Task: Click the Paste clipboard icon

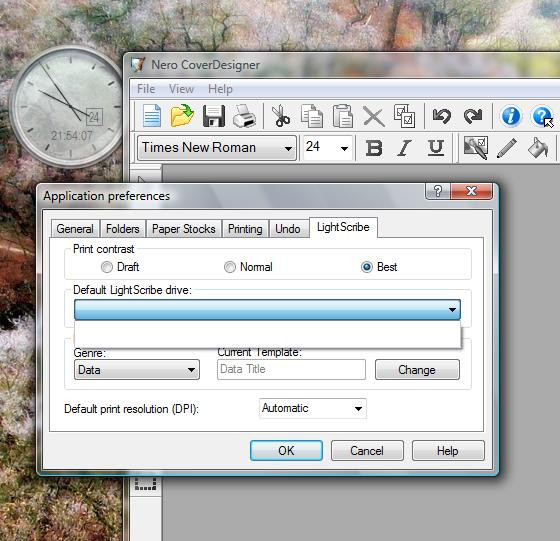Action: (342, 116)
